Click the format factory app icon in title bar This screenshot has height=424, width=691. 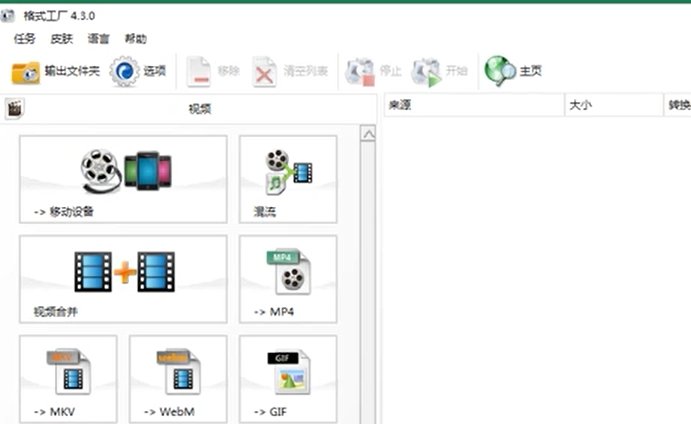click(8, 16)
